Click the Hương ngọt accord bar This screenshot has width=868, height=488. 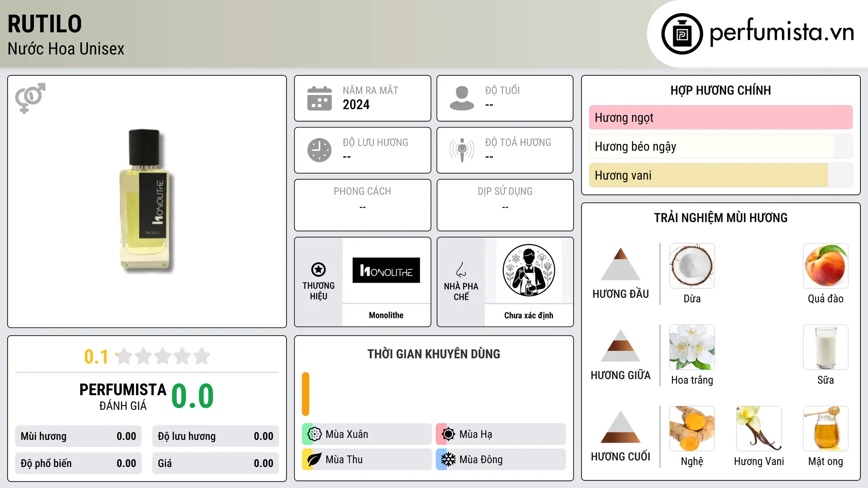(721, 117)
